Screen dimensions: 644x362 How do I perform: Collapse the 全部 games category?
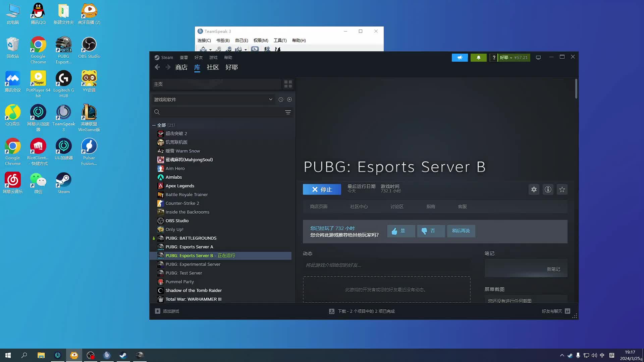pos(154,125)
